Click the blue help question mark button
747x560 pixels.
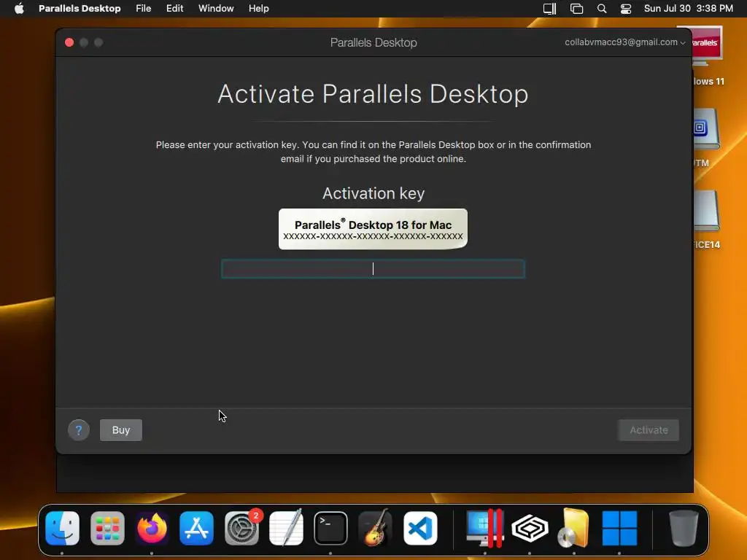(x=79, y=430)
